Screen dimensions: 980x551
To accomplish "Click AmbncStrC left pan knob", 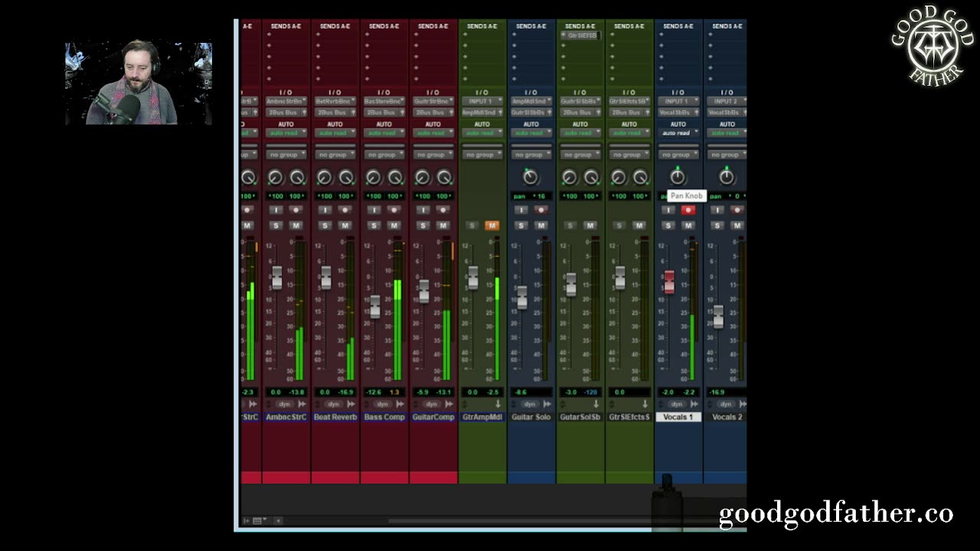I will point(276,178).
